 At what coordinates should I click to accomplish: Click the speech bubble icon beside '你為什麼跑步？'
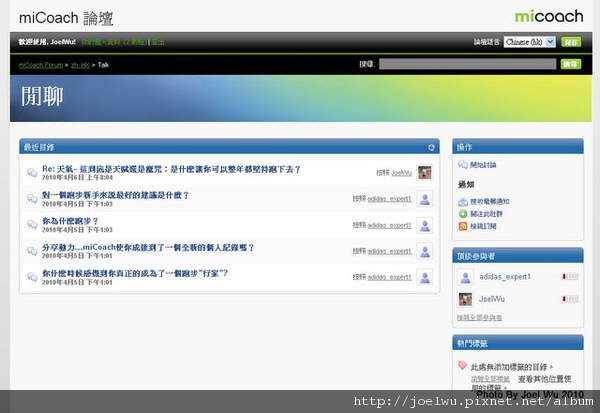pos(32,225)
